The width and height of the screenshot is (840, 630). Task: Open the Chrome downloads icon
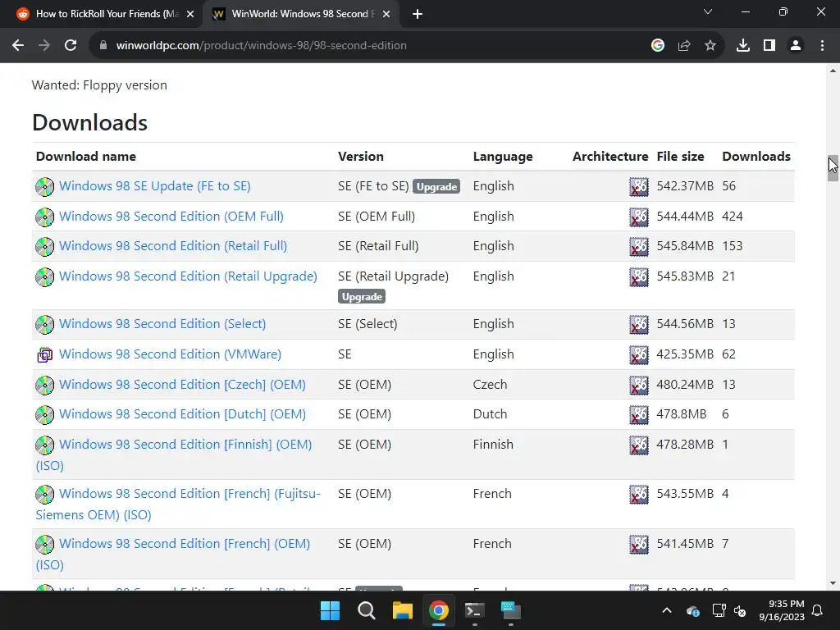pos(743,46)
